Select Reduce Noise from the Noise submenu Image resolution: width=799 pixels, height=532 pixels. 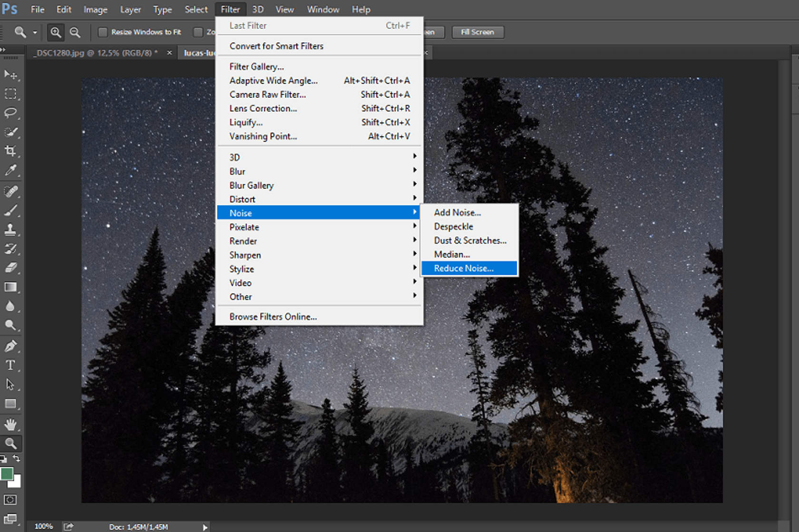point(463,268)
